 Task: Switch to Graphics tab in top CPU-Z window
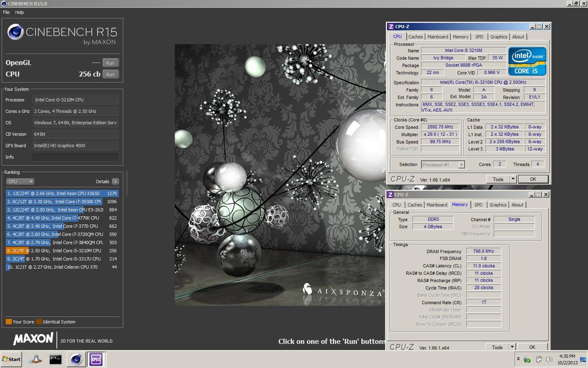click(x=499, y=37)
